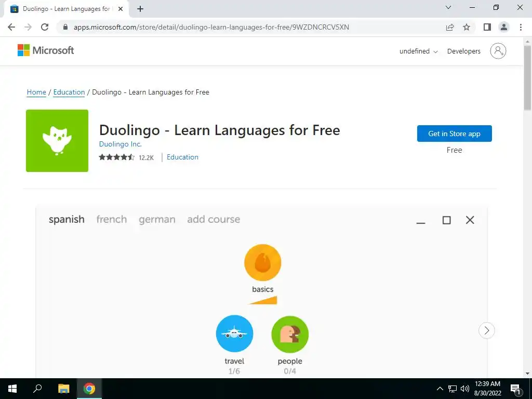The image size is (532, 399).
Task: Click the volume speaker tray icon
Action: coord(465,389)
